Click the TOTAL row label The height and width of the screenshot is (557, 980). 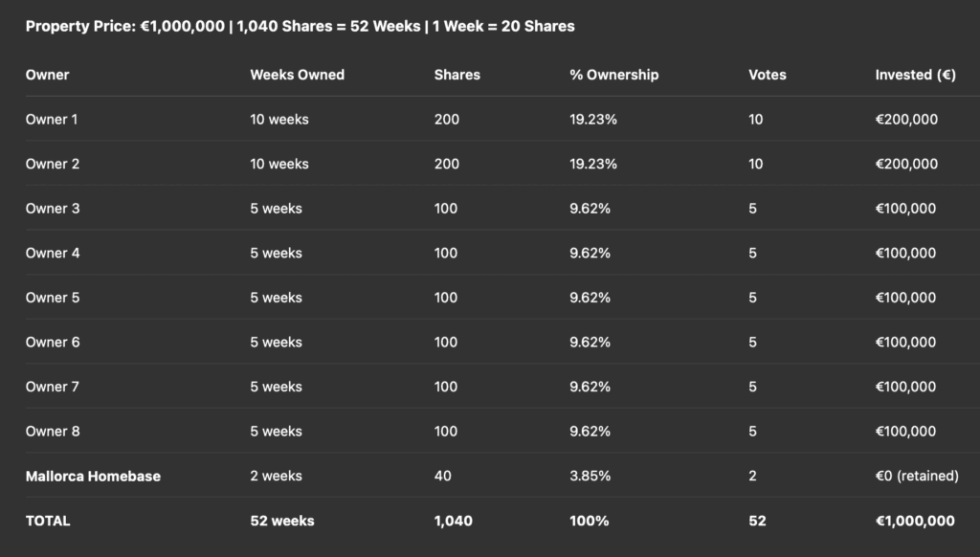tap(48, 521)
